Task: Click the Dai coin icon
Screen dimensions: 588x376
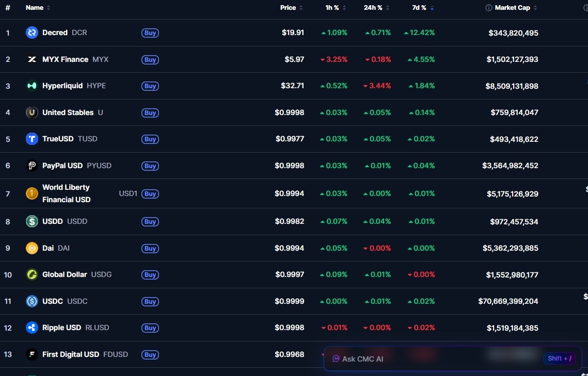Action: pos(31,248)
